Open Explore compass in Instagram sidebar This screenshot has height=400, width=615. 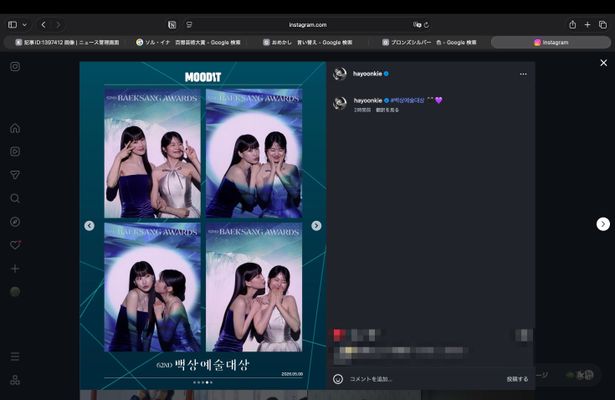coord(15,222)
